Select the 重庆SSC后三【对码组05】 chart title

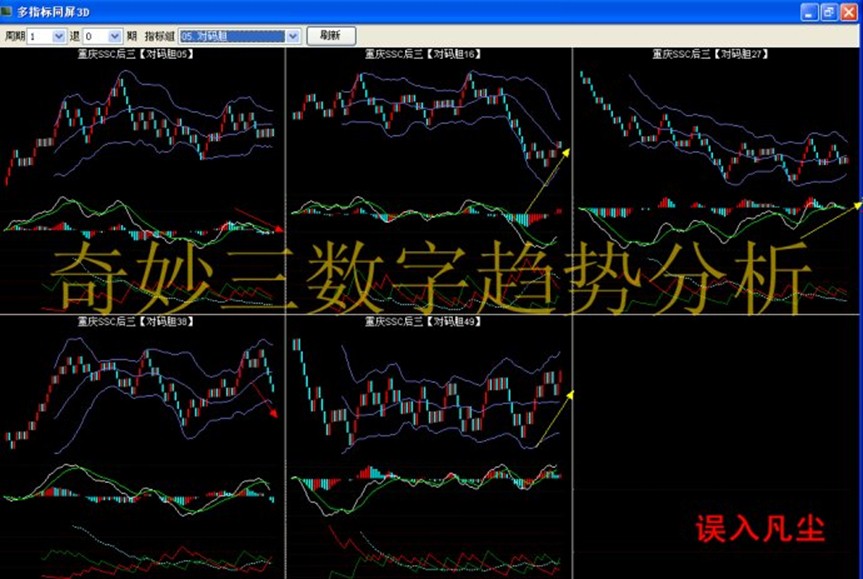coord(142,54)
